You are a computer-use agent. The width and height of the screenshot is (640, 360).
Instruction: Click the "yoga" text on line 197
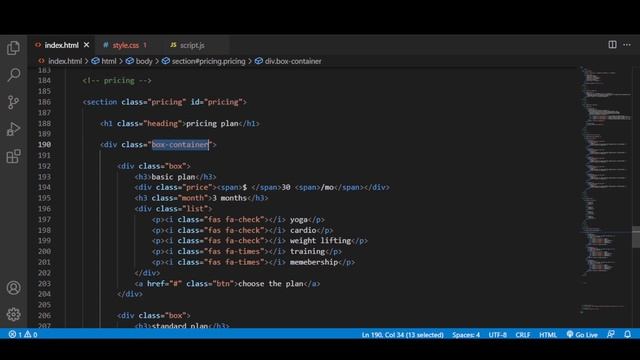click(x=299, y=220)
